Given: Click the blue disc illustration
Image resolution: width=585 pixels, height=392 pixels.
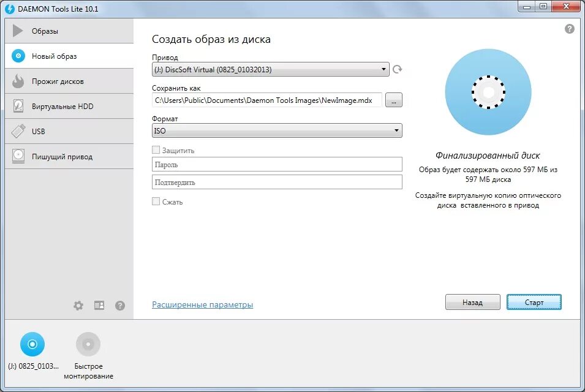Looking at the screenshot, I should 488,92.
